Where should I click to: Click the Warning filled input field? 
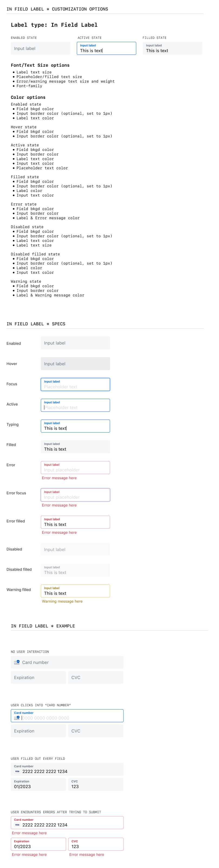pyautogui.click(x=75, y=591)
